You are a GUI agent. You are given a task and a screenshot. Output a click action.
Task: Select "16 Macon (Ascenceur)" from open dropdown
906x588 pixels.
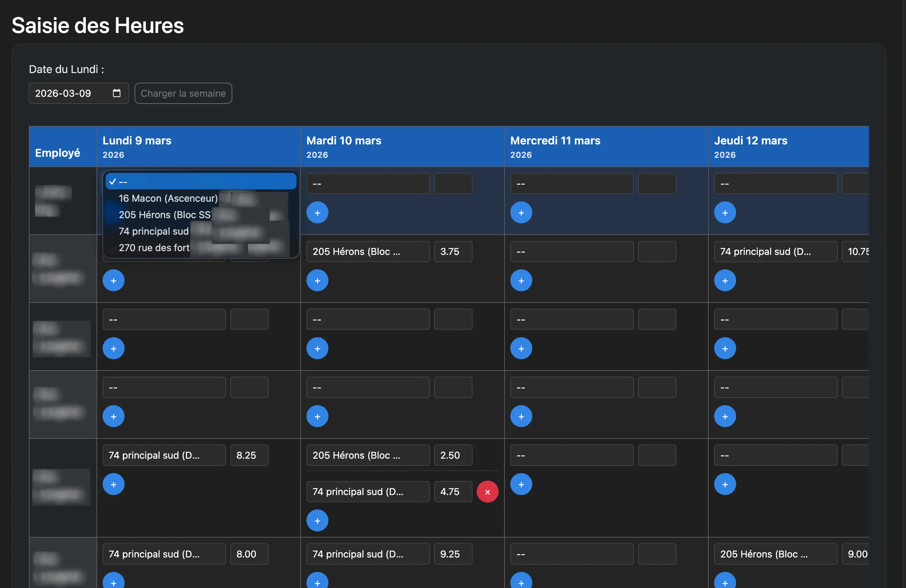pyautogui.click(x=168, y=198)
